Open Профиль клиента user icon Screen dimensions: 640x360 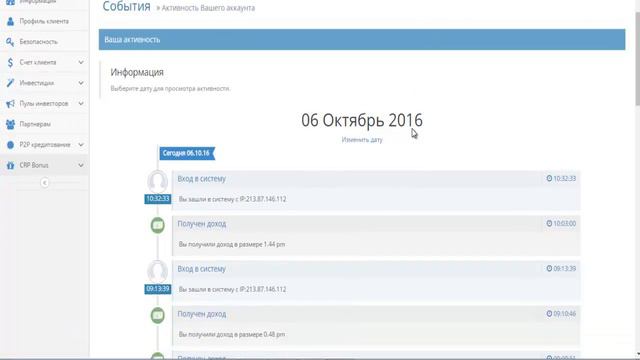coord(10,21)
